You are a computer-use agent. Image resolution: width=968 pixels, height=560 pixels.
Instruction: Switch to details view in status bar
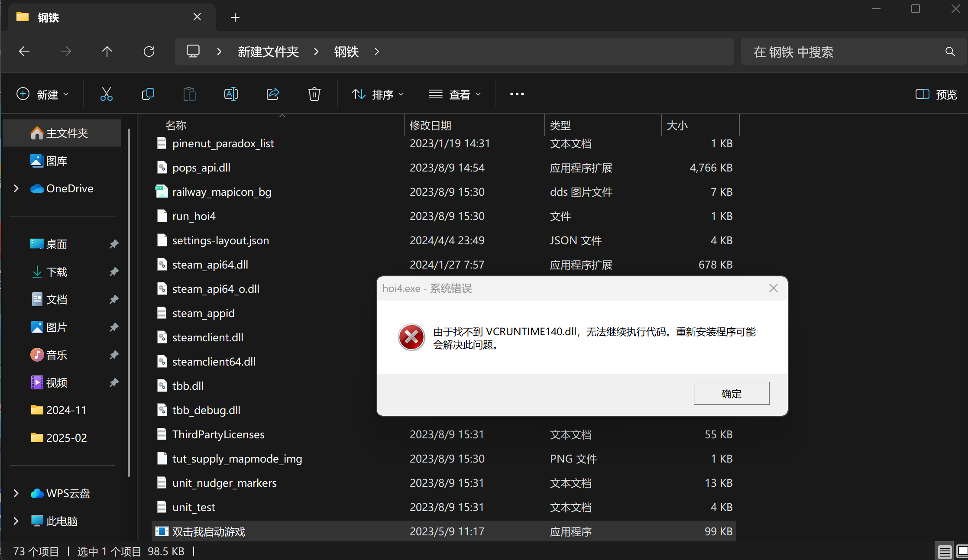(945, 551)
